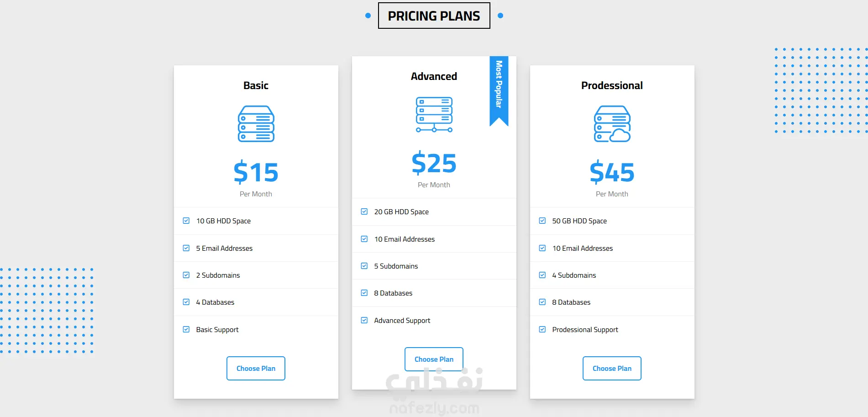Toggle the 10 GB HDD Space checkbox
868x417 pixels.
coord(186,221)
